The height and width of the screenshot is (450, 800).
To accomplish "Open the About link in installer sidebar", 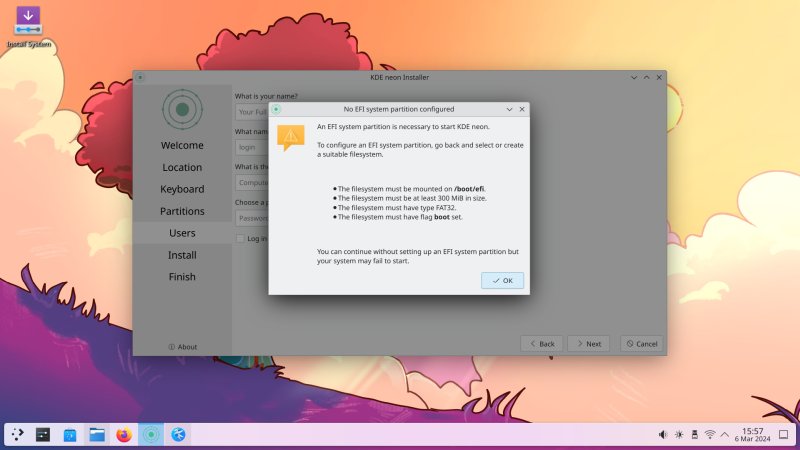I will (183, 347).
